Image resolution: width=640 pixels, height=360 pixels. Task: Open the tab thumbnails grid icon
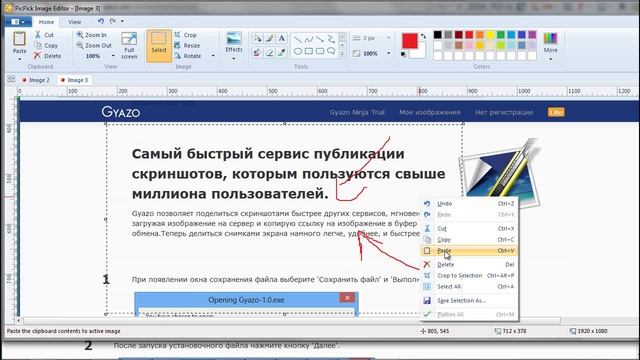coord(11,79)
